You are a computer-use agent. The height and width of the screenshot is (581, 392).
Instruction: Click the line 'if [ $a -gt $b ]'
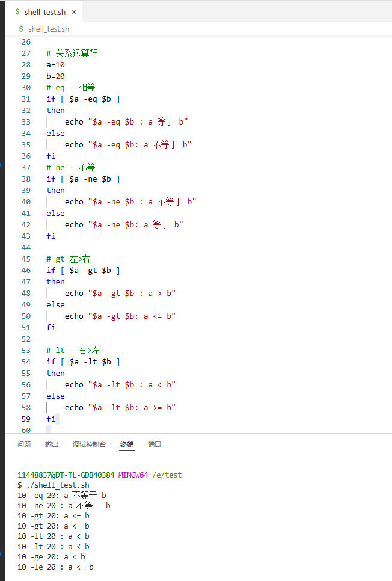click(83, 271)
